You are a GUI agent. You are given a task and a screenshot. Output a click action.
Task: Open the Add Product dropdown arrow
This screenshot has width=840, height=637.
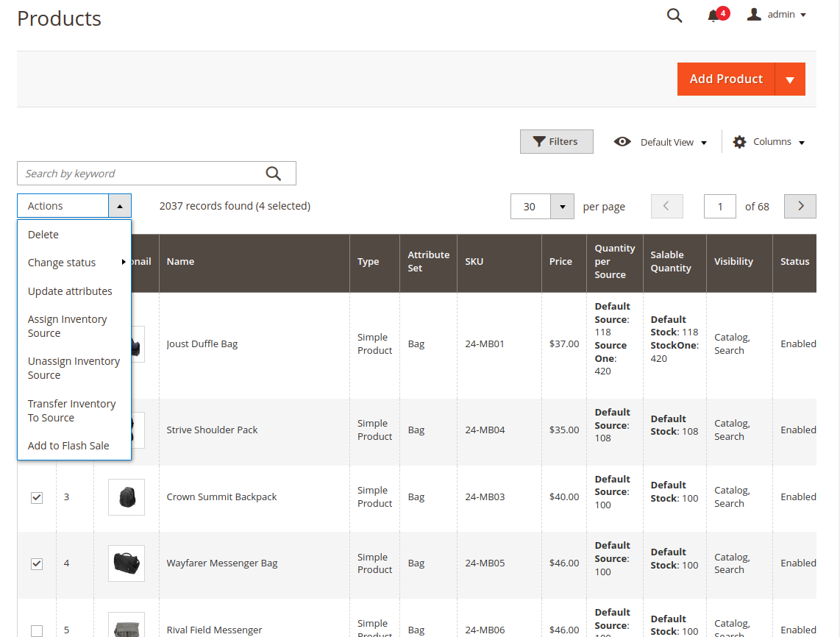790,79
